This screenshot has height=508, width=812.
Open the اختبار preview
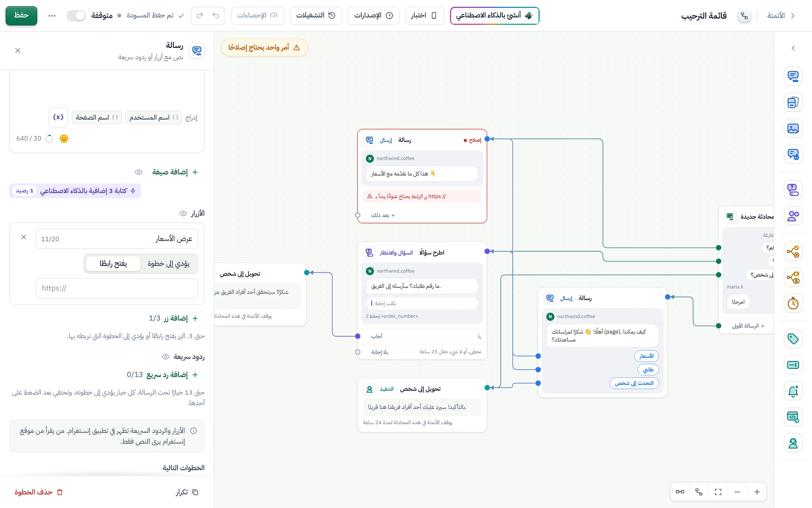424,16
